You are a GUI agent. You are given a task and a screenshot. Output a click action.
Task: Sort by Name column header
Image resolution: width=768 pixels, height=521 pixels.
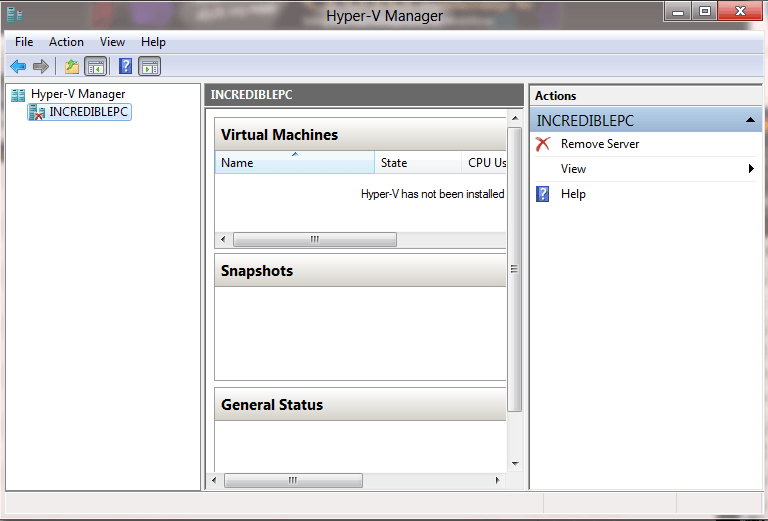pos(295,163)
